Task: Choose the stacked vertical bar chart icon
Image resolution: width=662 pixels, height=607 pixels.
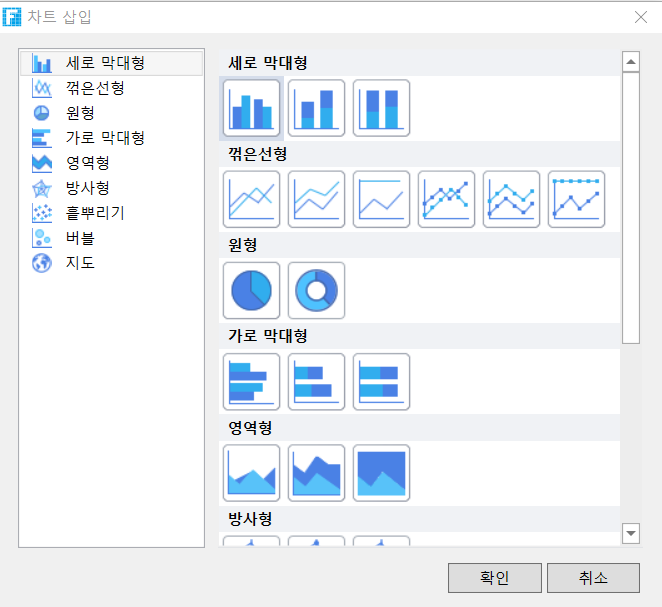Action: tap(316, 108)
